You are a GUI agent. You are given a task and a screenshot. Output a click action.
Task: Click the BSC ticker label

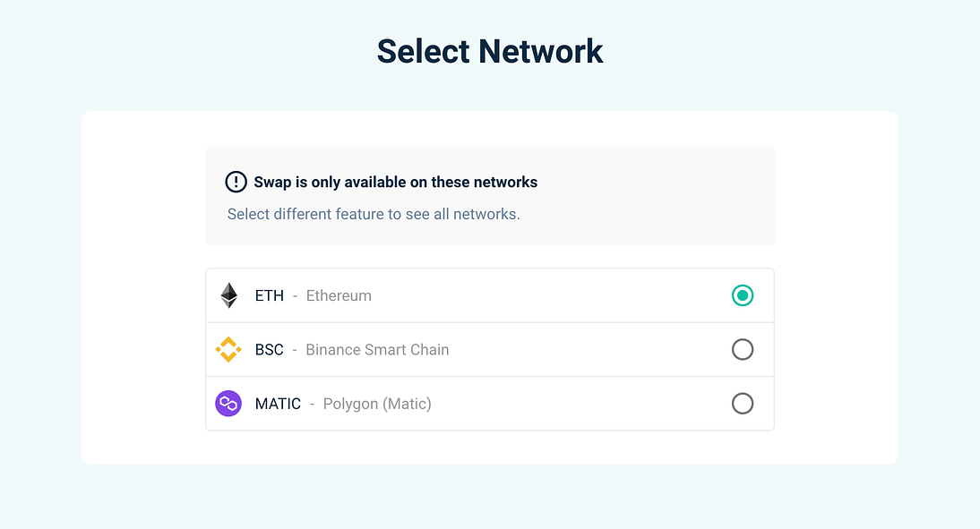coord(270,349)
